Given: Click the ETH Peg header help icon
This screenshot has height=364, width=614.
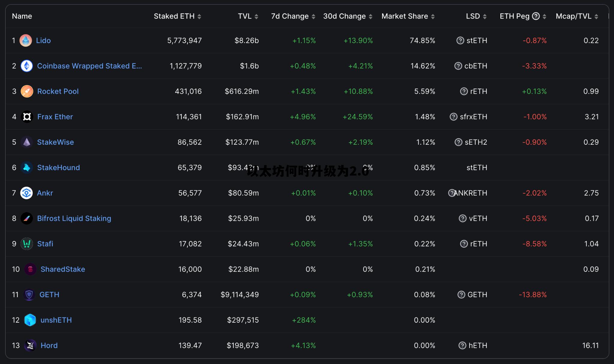Looking at the screenshot, I should click(x=536, y=16).
